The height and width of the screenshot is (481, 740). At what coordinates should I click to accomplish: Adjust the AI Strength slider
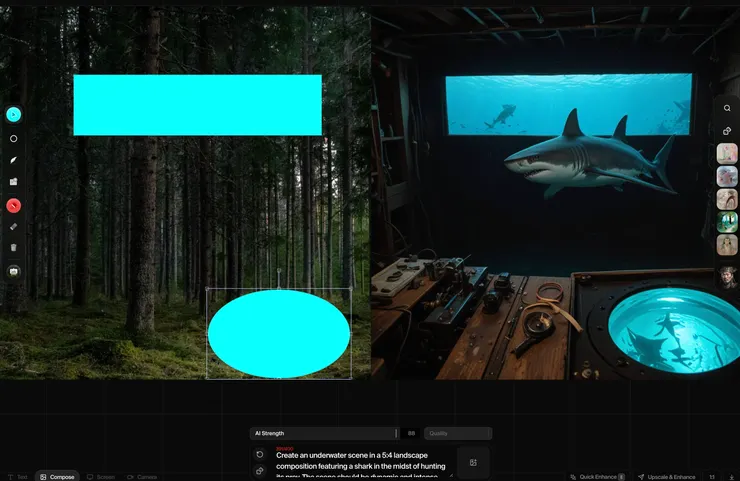pyautogui.click(x=325, y=433)
